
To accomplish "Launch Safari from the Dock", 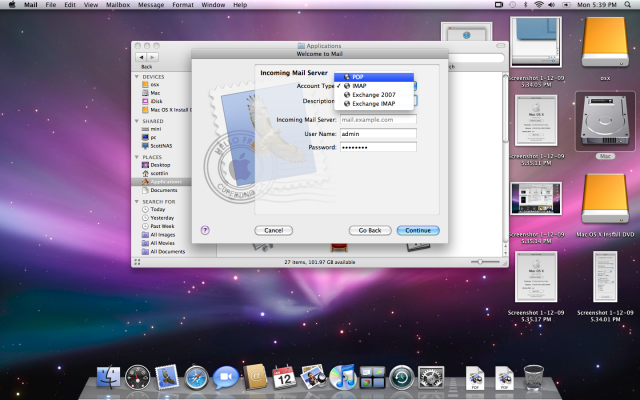I will click(196, 378).
